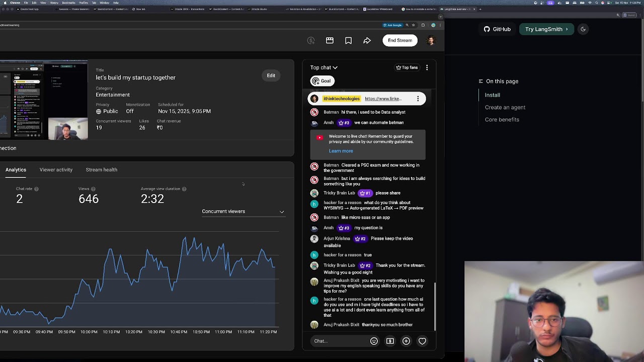This screenshot has width=644, height=362.
Task: Click the End Stream button
Action: coord(400,40)
